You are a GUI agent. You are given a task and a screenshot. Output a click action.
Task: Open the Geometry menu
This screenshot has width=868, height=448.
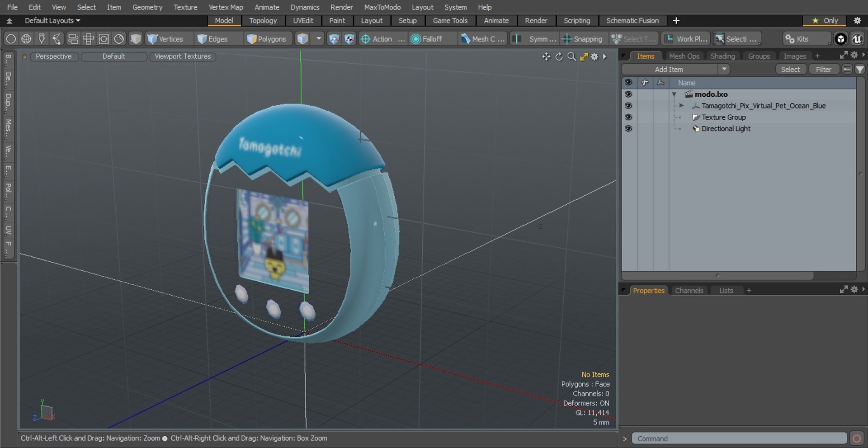pyautogui.click(x=147, y=7)
